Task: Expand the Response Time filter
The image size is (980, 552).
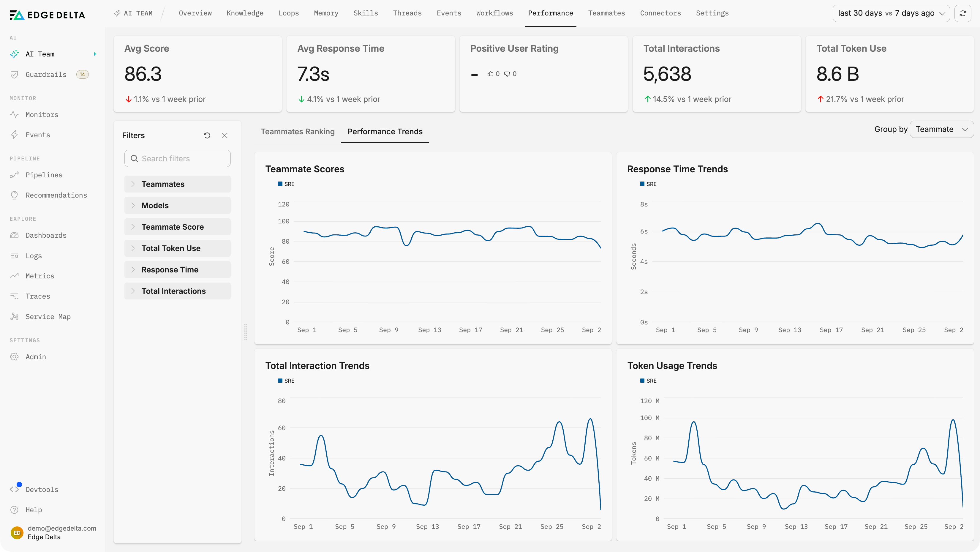Action: pyautogui.click(x=177, y=269)
